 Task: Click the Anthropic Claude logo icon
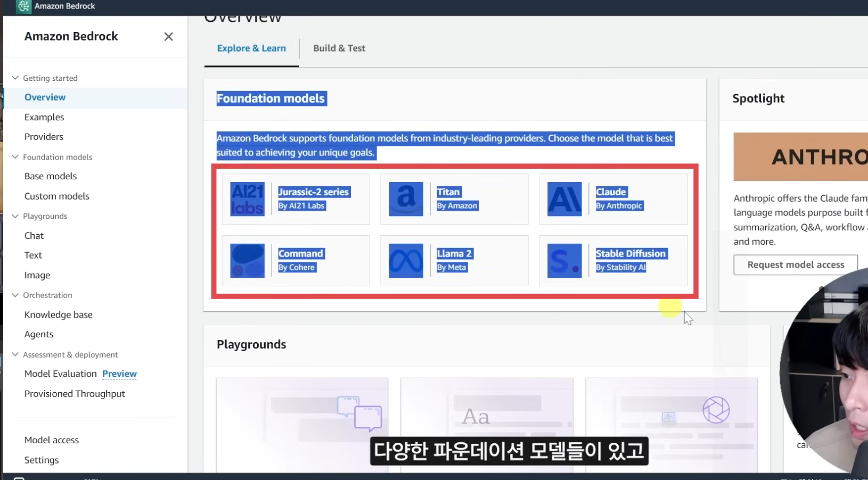564,199
